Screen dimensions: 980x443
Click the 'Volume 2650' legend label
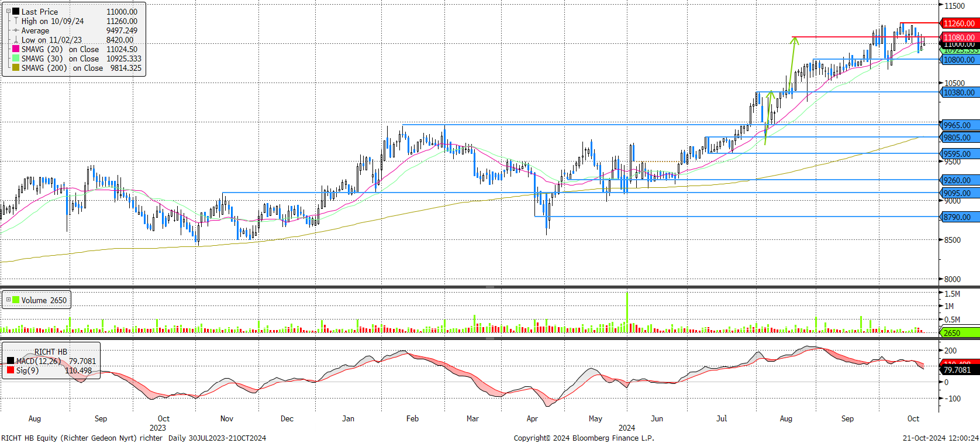click(x=44, y=300)
